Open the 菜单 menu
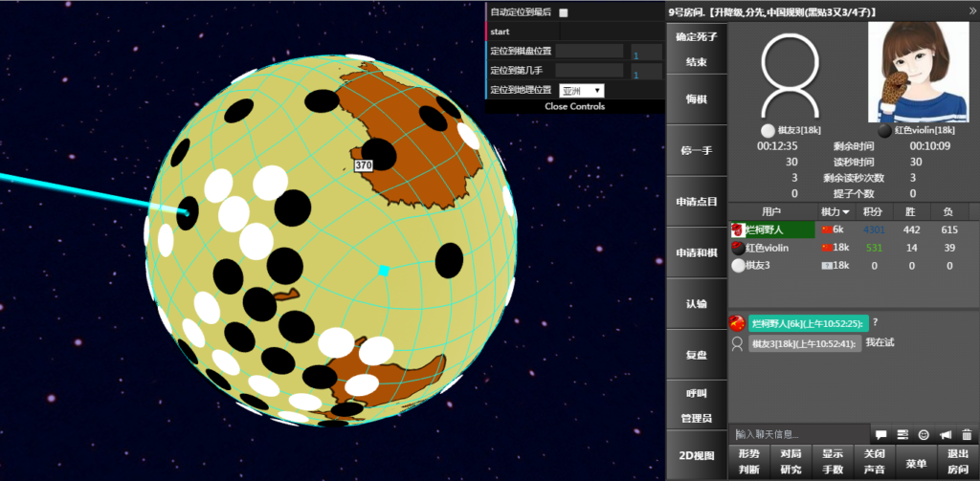980x481 pixels. coord(917,463)
